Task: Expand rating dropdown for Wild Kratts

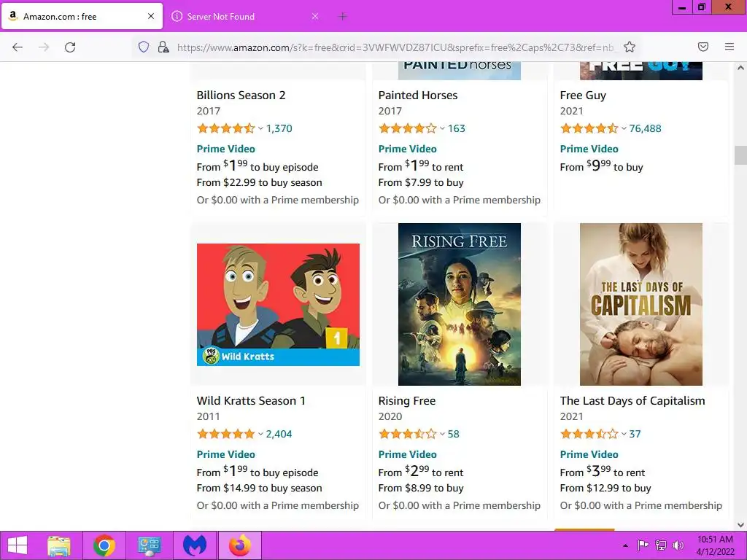Action: pos(260,435)
